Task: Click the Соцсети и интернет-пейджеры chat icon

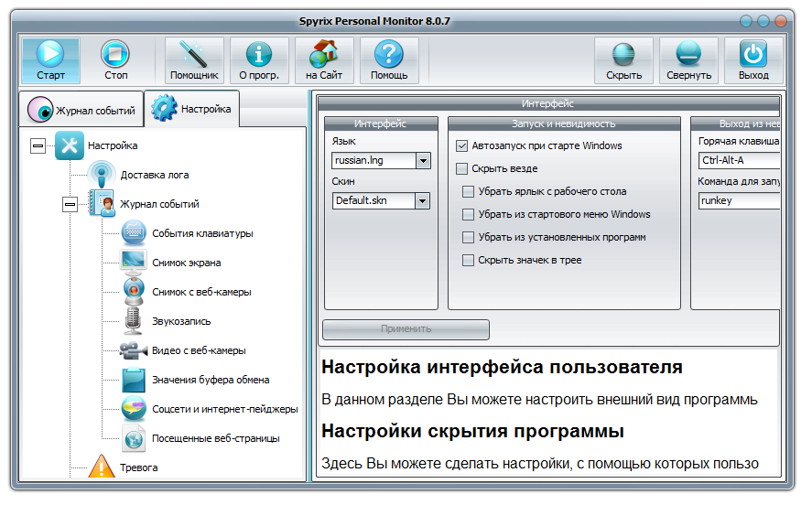Action: coord(134,409)
